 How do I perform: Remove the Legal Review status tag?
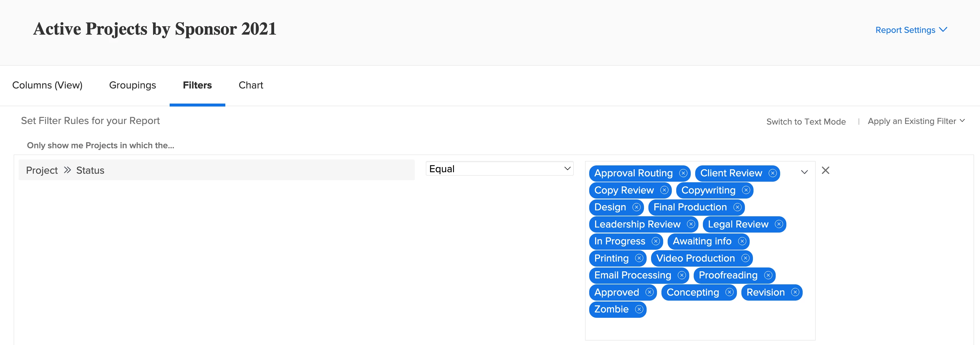click(779, 224)
